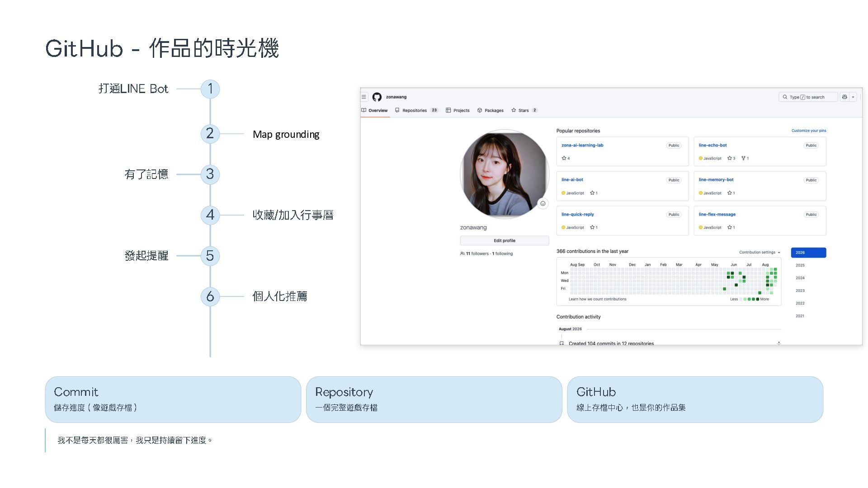Viewport: 868px width, 488px height.
Task: Click the 'Popular repositories' heading
Action: pos(578,131)
